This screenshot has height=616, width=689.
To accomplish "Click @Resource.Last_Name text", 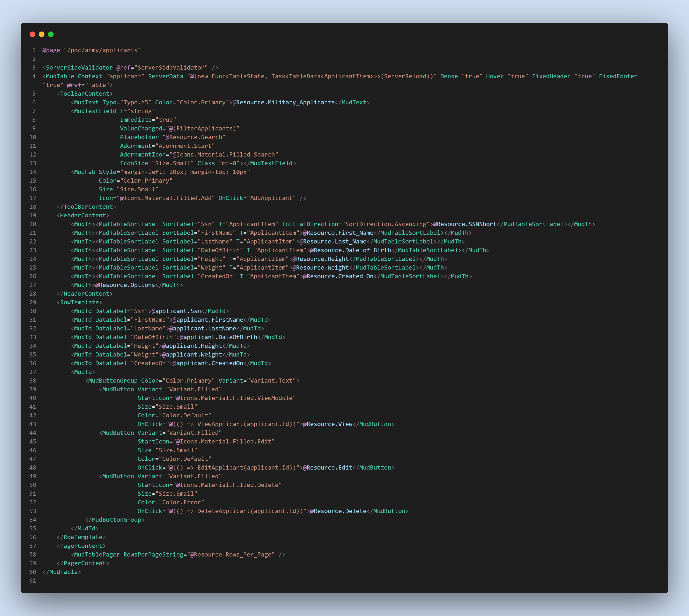I will 333,241.
